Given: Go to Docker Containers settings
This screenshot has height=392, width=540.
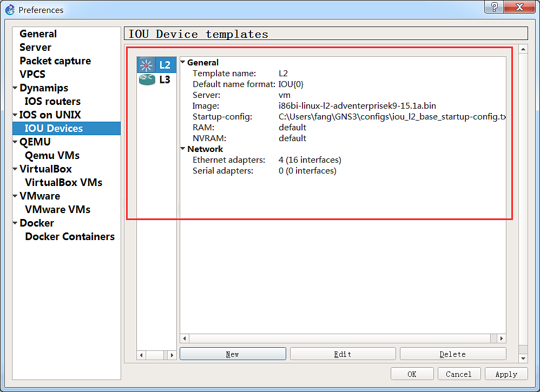Looking at the screenshot, I should [70, 236].
